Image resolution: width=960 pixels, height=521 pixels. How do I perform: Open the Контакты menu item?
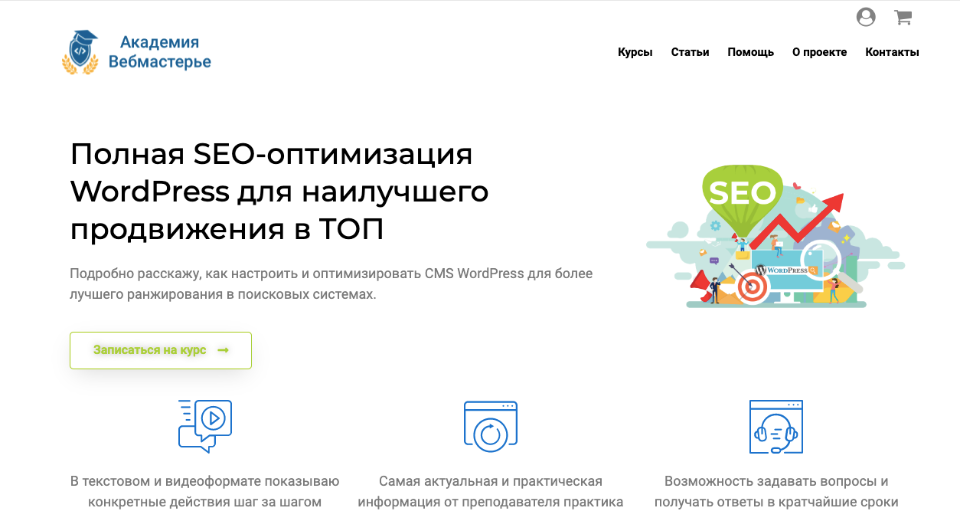point(892,52)
